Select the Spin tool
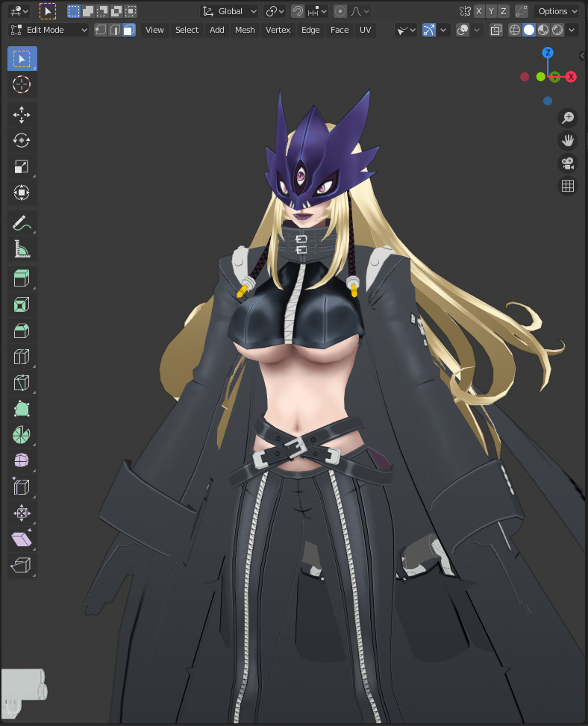Image resolution: width=588 pixels, height=726 pixels. 22,435
